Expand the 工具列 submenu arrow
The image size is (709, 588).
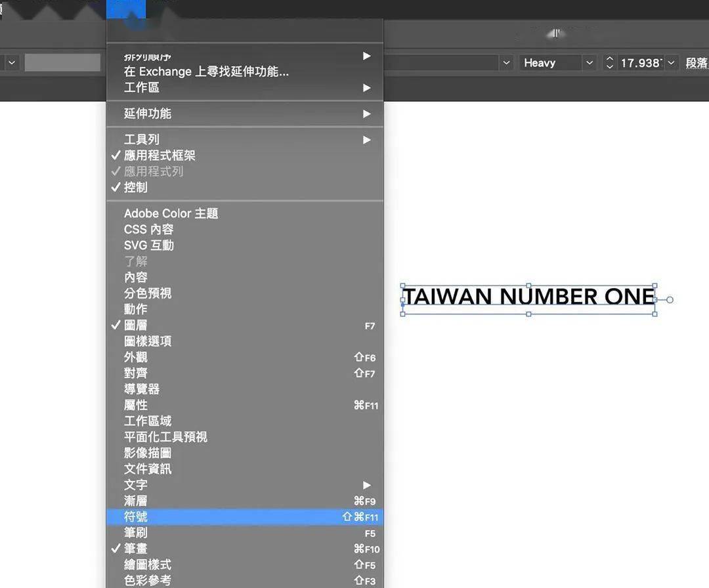point(367,140)
